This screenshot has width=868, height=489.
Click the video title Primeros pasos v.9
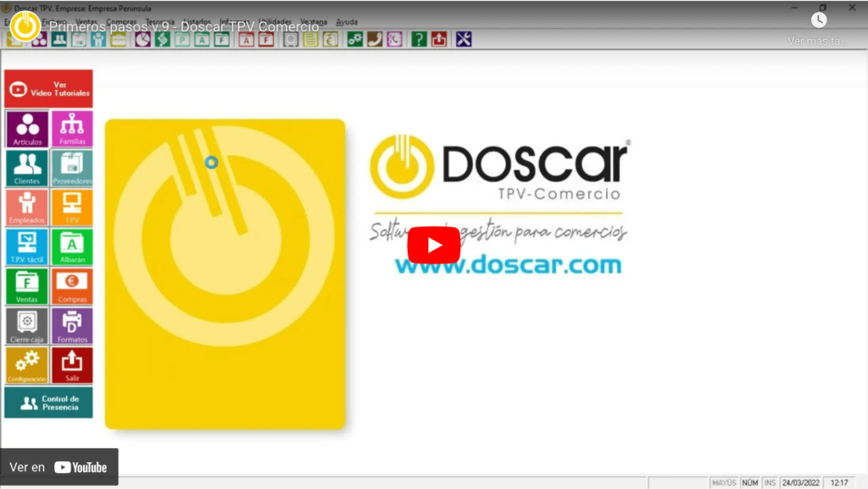tap(184, 26)
